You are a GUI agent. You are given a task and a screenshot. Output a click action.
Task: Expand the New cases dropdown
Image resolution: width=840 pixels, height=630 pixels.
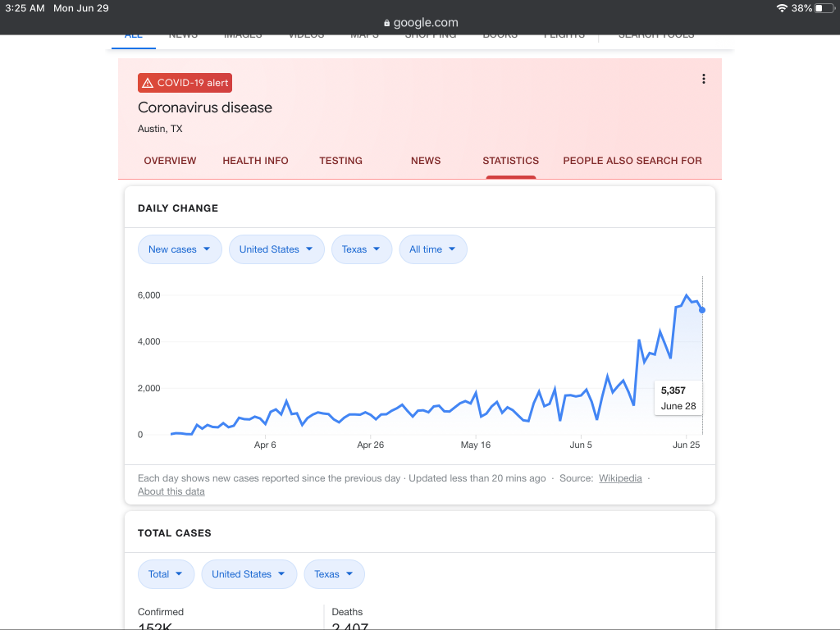coord(180,249)
